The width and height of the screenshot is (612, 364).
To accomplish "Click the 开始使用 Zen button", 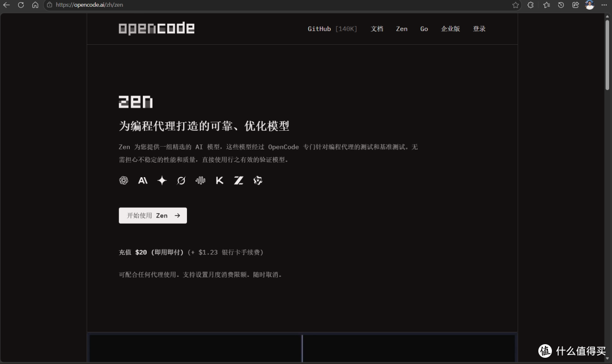I will point(152,216).
